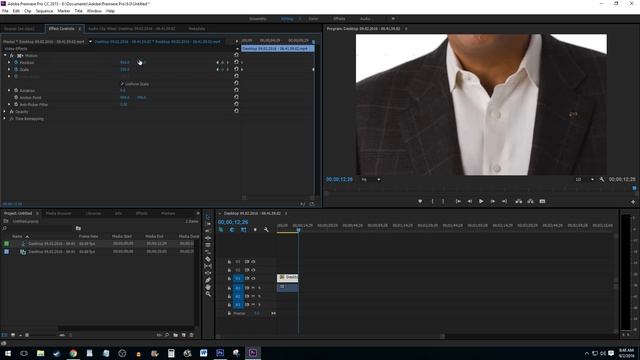Click timeline playhead timecode 00;00;12;26
Screen dimensions: 640x360
233,222
